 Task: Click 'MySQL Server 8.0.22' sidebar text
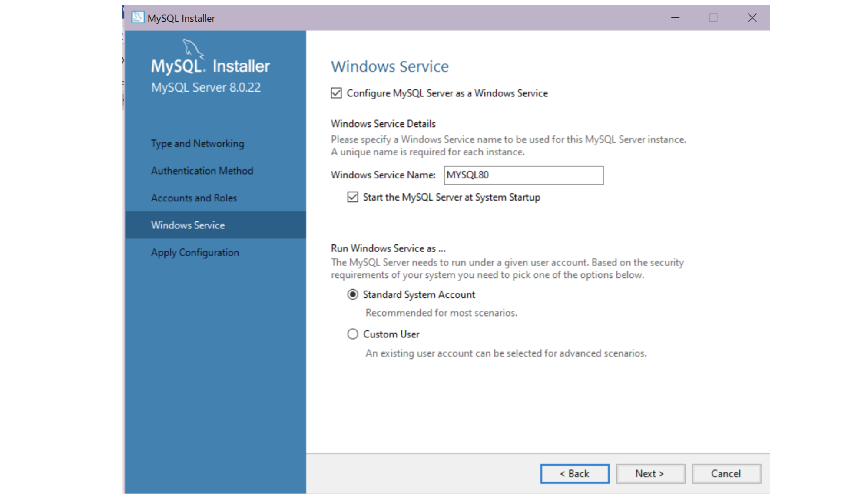[x=206, y=87]
